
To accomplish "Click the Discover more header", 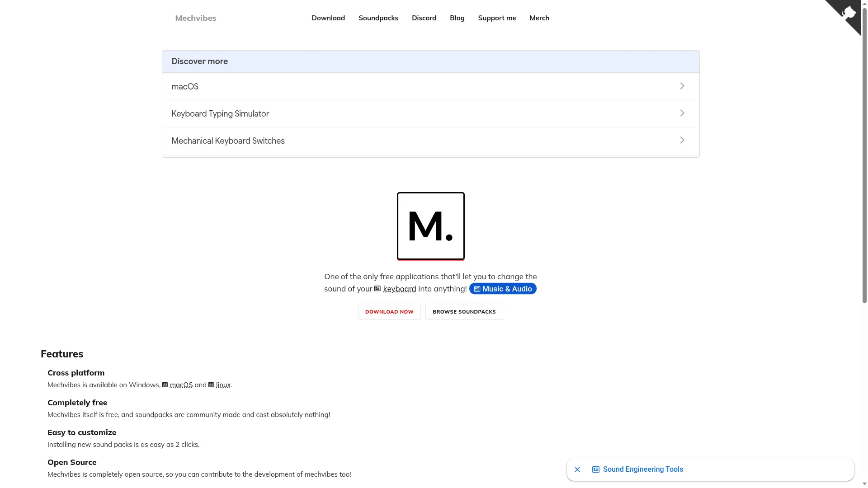I will (430, 61).
